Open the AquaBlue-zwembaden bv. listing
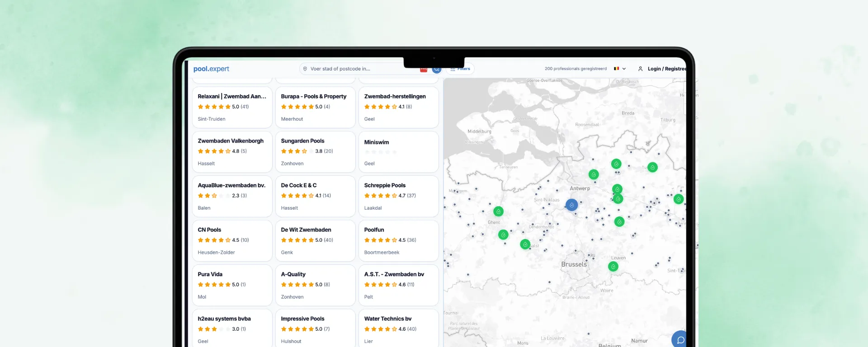 [x=232, y=196]
